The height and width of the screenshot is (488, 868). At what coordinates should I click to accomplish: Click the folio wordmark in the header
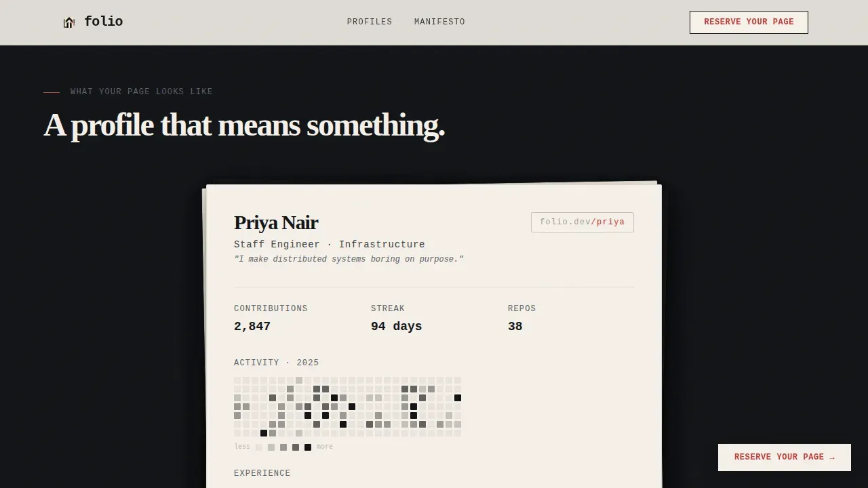click(x=103, y=22)
